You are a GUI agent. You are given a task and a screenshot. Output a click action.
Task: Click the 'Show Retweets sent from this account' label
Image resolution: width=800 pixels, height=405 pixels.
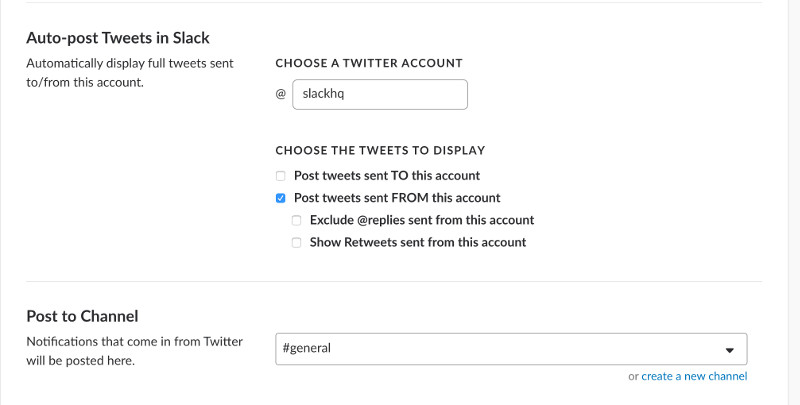tap(418, 242)
